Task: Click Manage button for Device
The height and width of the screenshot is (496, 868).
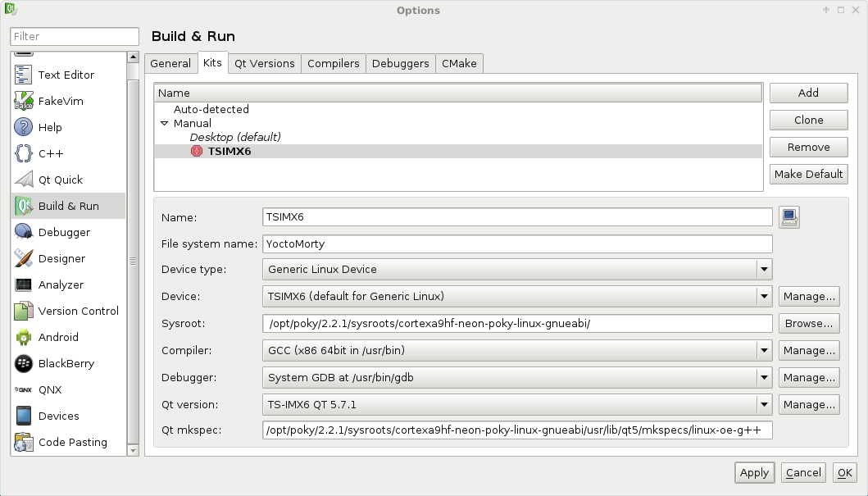Action: tap(809, 297)
